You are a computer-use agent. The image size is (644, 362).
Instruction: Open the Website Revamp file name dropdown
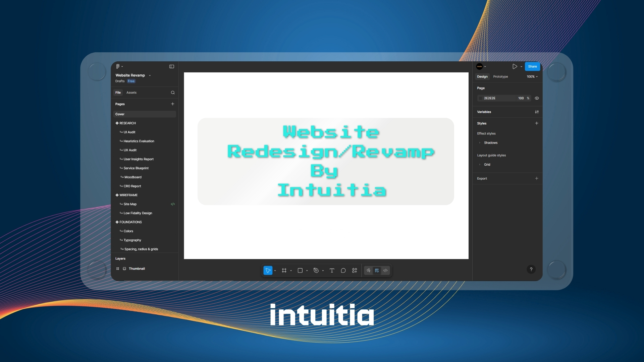150,75
